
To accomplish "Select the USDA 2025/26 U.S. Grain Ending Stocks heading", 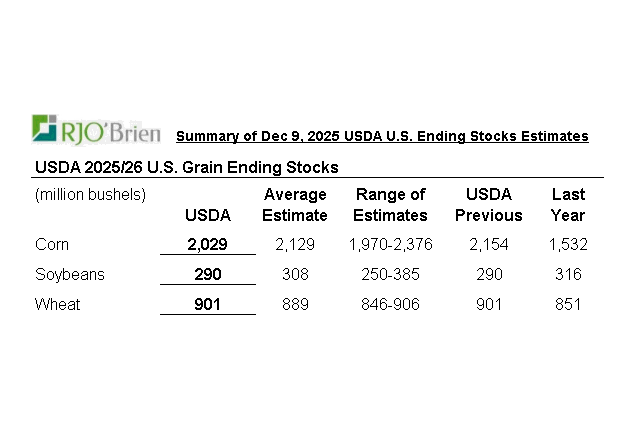I will [187, 166].
